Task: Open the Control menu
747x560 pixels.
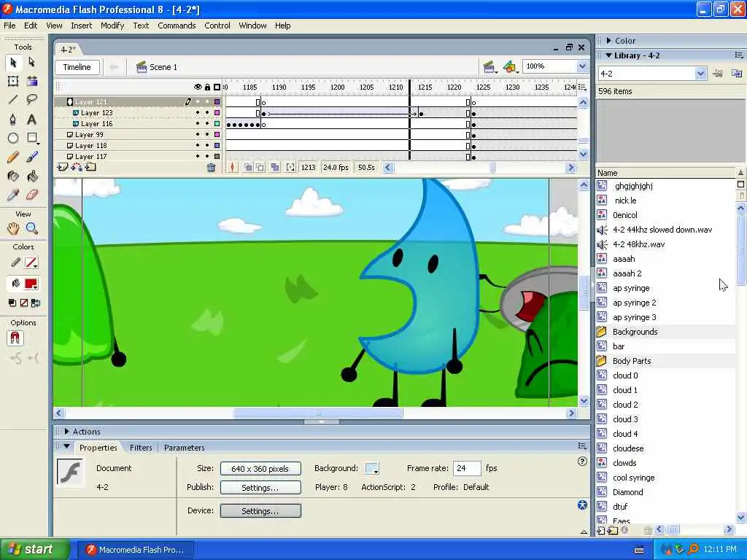Action: (217, 26)
